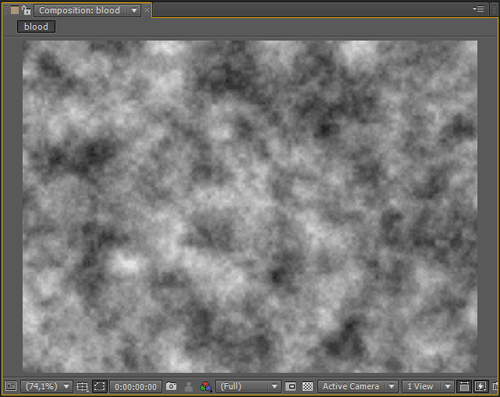Open the magnification ratio dropdown showing 74,1%
The height and width of the screenshot is (397, 500).
click(46, 386)
